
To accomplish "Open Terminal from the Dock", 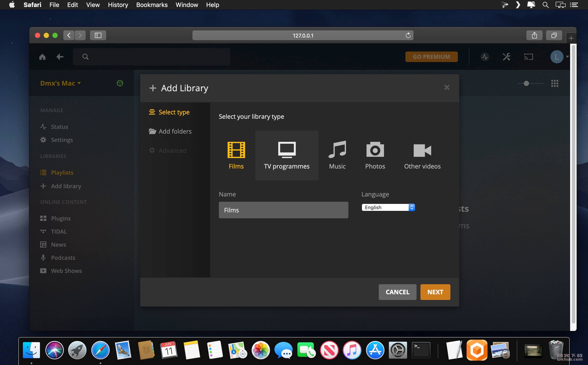I will coord(421,350).
